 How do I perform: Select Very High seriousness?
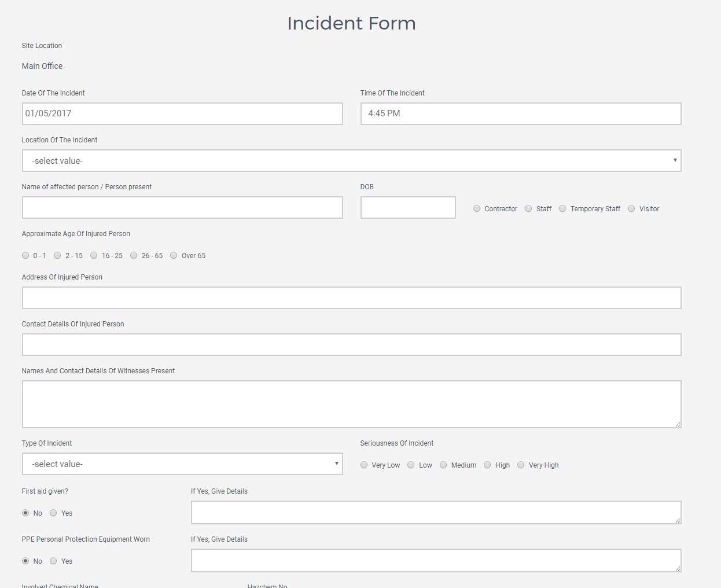521,465
